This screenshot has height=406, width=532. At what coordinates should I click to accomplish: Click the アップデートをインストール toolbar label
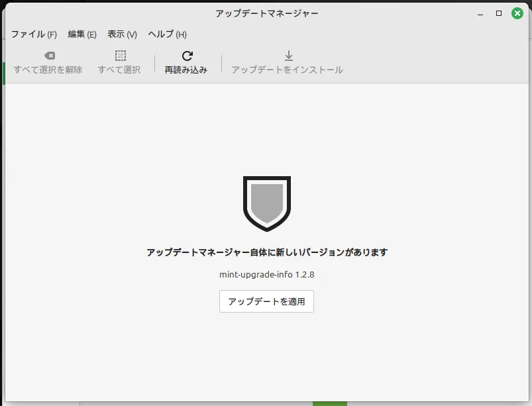tap(287, 70)
